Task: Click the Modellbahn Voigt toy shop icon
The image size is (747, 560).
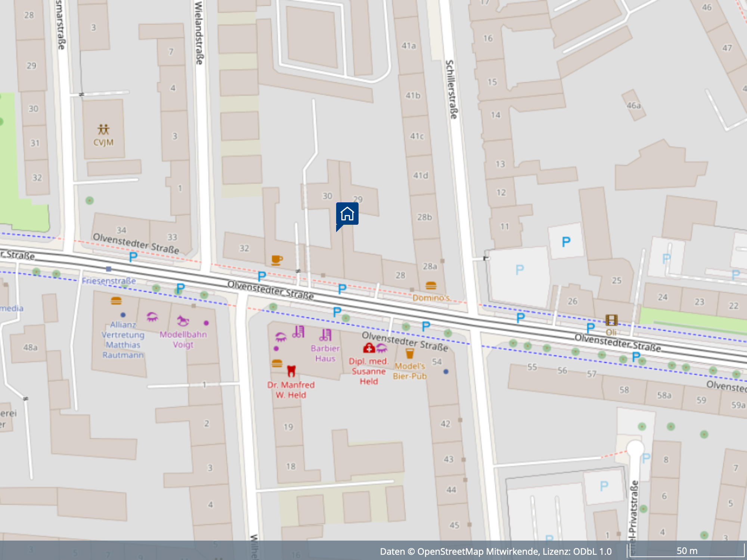Action: 183,321
